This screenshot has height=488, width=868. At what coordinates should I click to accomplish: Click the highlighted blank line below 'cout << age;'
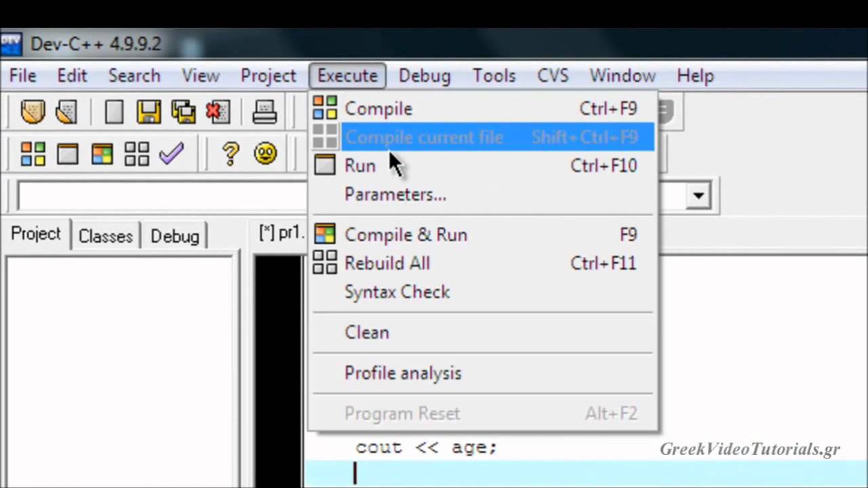pyautogui.click(x=586, y=473)
